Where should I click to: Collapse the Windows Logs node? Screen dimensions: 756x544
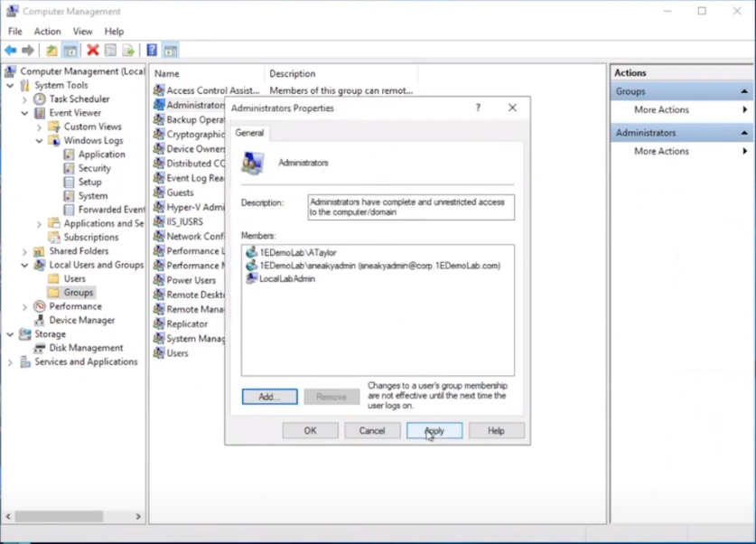40,141
